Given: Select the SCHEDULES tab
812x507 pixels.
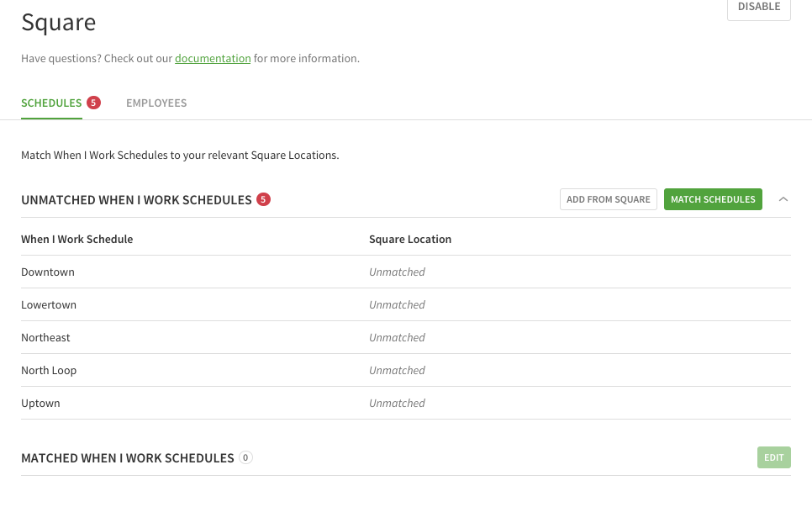Looking at the screenshot, I should (x=51, y=103).
